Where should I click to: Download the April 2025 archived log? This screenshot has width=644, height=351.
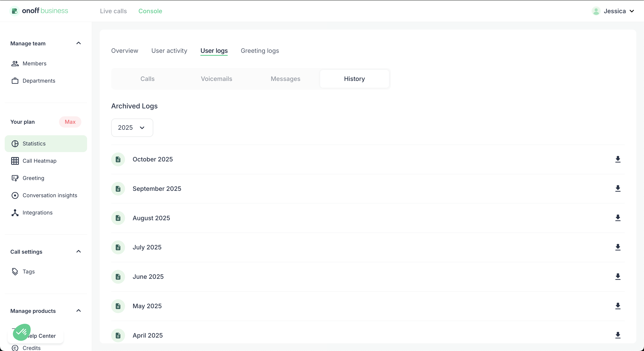click(x=618, y=335)
